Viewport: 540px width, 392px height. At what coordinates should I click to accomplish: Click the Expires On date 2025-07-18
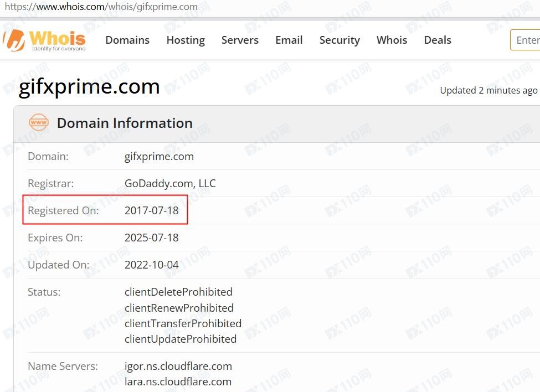pyautogui.click(x=151, y=238)
